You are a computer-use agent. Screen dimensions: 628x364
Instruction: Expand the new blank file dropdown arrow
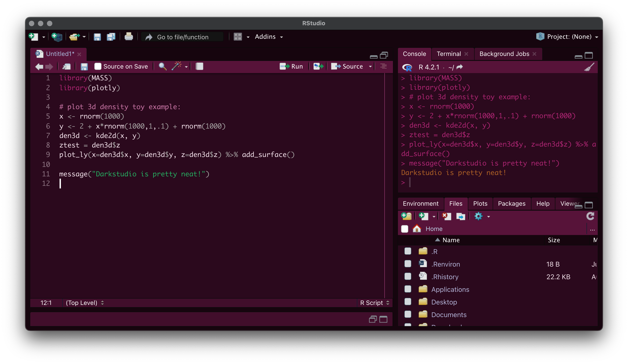pos(434,217)
